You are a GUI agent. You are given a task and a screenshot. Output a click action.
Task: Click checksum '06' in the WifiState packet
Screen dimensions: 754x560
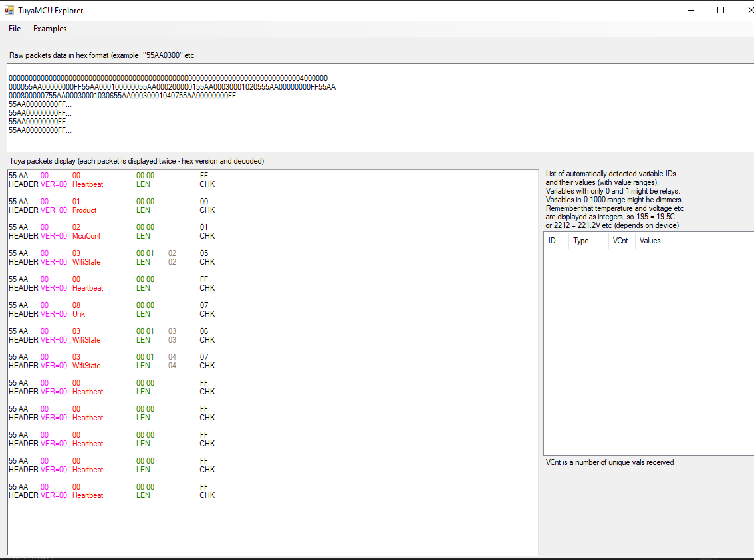tap(204, 331)
